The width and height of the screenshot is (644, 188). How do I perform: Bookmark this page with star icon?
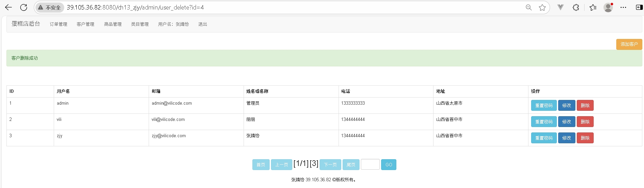click(x=542, y=7)
